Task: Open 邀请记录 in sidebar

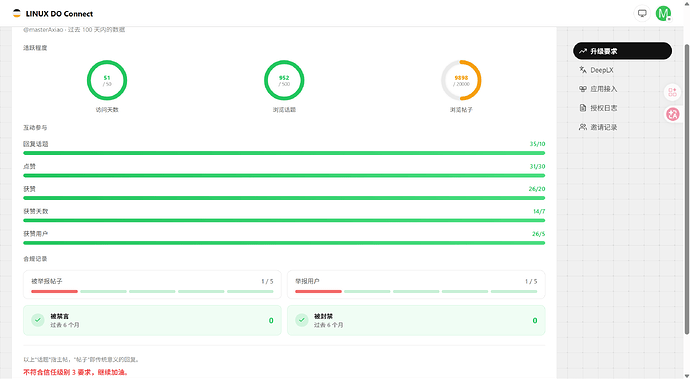Action: [x=622, y=127]
